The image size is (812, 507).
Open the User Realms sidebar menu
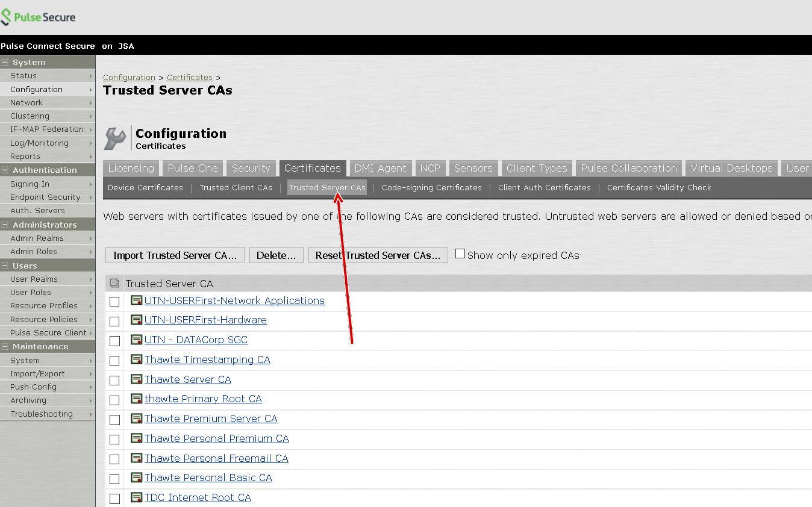(48, 279)
